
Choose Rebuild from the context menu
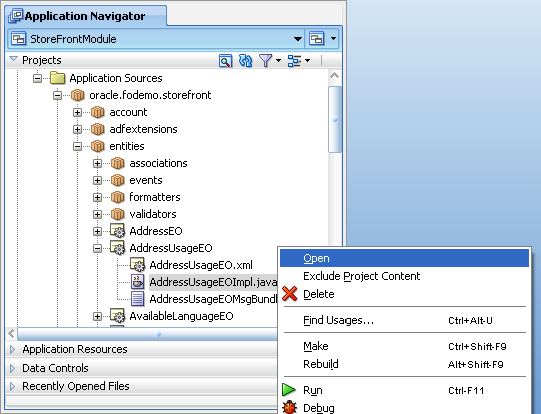coord(404,364)
